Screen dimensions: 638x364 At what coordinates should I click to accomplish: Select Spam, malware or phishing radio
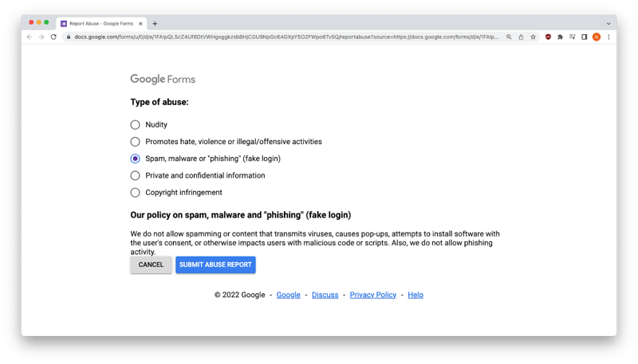pos(135,159)
